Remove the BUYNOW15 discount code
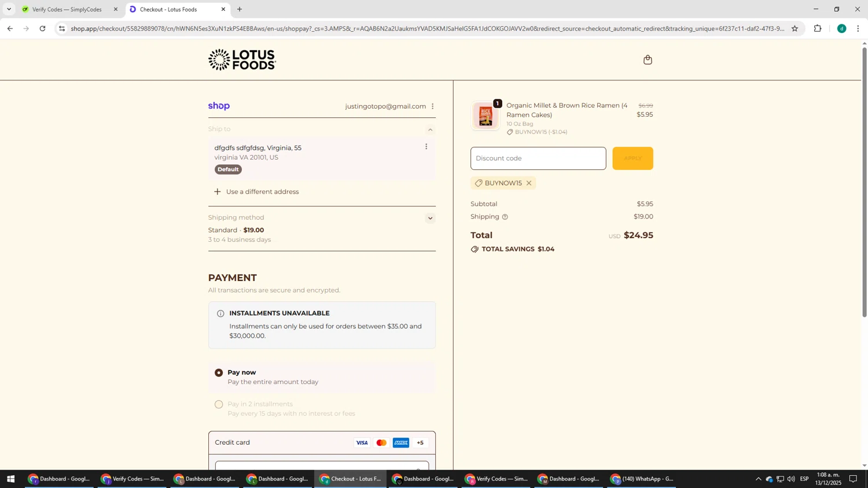Screen dimensions: 868x488 pyautogui.click(x=529, y=183)
